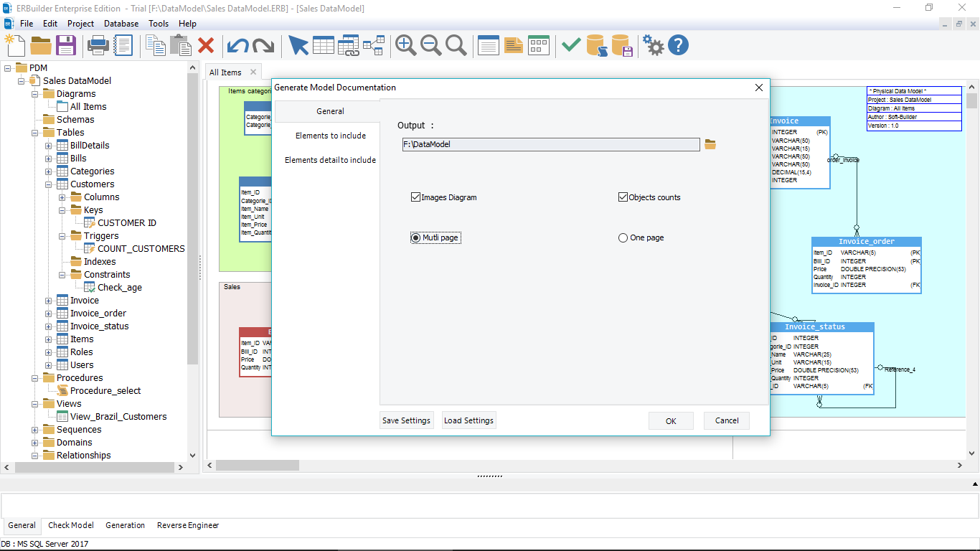Uncheck the Objects counts option
This screenshot has width=980, height=551.
623,197
